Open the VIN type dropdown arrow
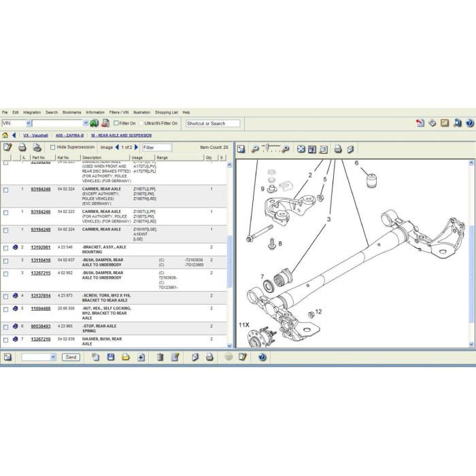Viewport: 476px width, 476px height. click(29, 123)
